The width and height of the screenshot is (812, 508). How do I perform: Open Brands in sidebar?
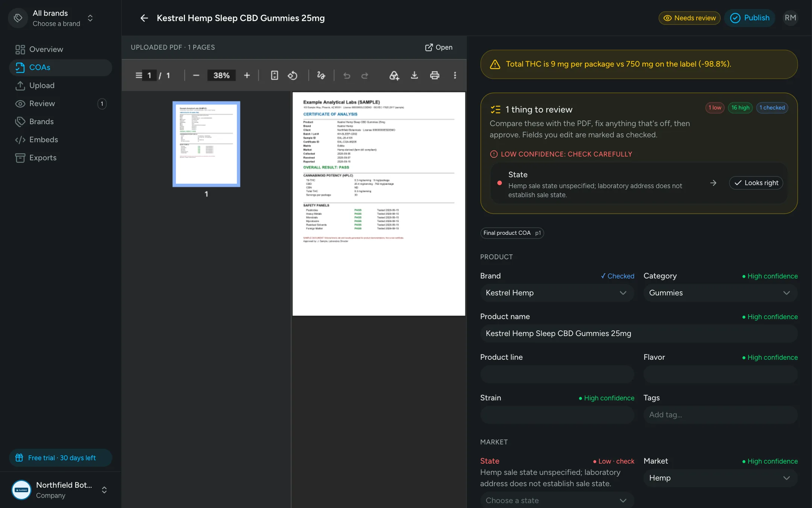(x=61, y=122)
